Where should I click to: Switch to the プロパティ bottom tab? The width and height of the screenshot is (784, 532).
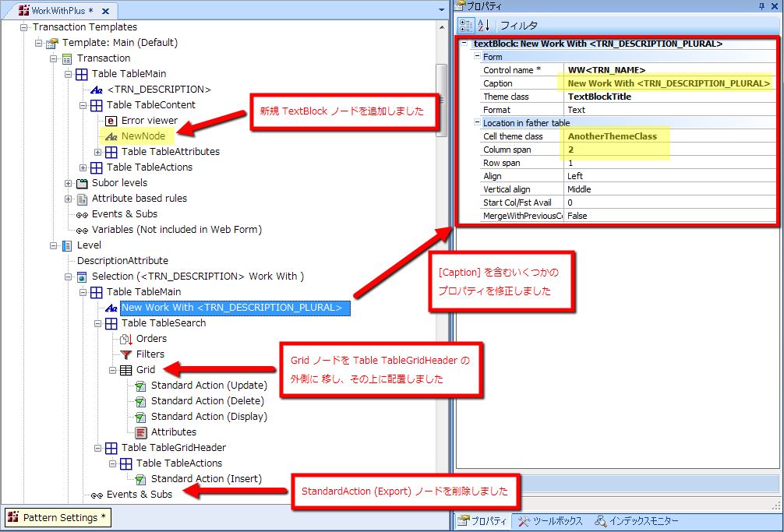482,521
